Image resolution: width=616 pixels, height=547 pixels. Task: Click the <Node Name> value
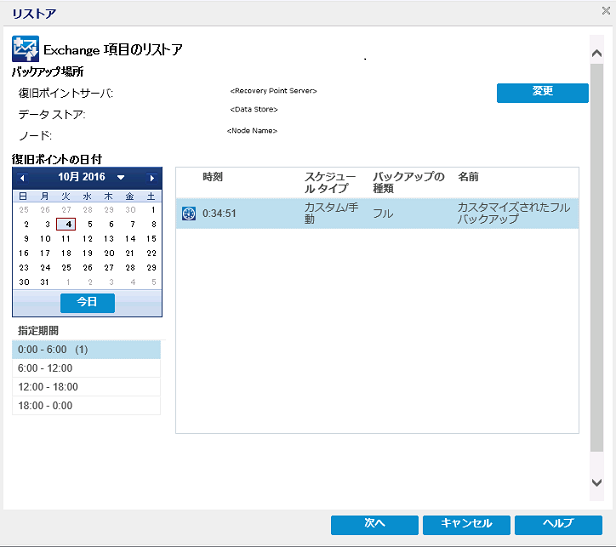252,130
